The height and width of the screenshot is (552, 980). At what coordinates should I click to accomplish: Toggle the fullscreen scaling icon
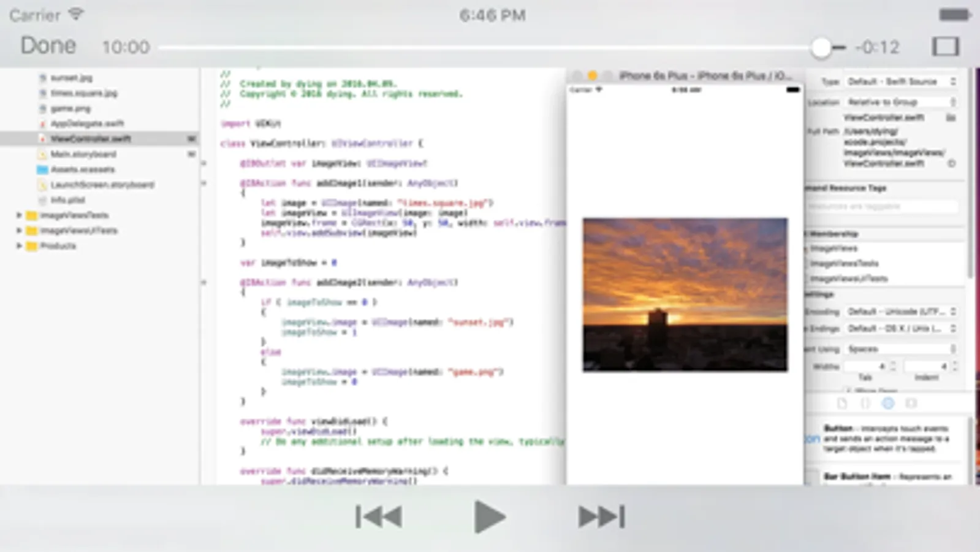click(x=945, y=47)
